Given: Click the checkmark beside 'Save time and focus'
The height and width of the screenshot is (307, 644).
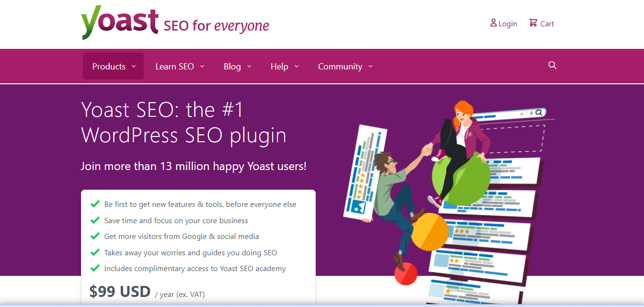Looking at the screenshot, I should tap(95, 220).
